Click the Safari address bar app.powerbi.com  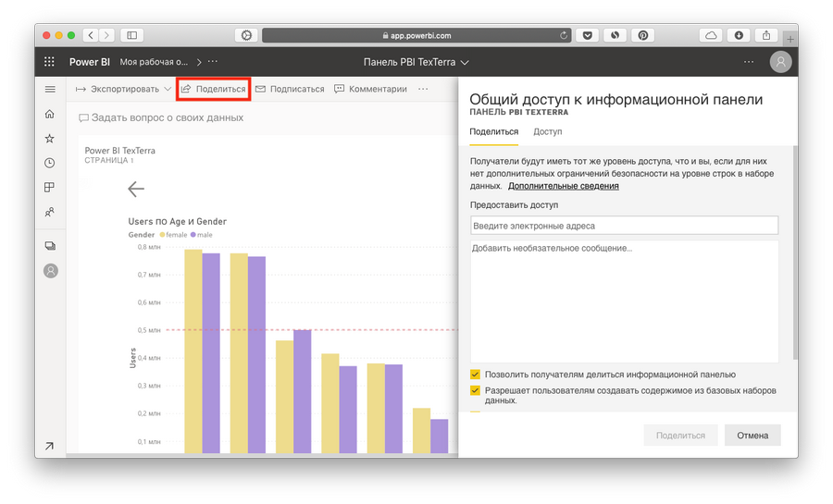[416, 35]
